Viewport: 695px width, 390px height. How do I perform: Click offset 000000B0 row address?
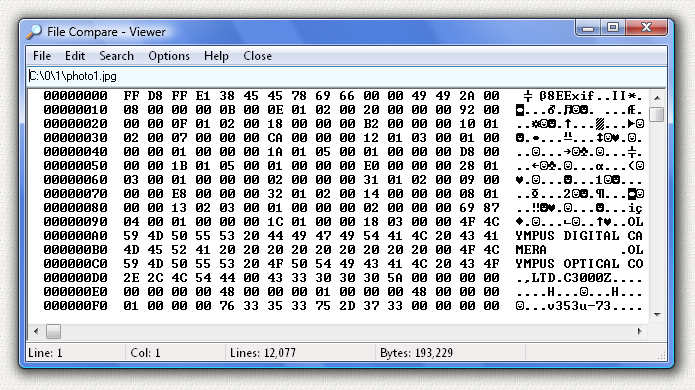pos(75,250)
